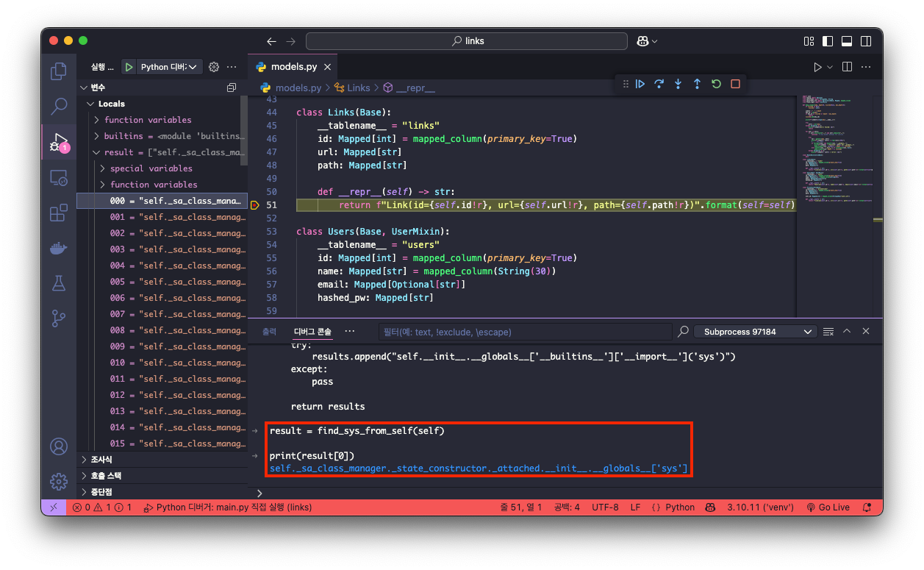Viewport: 924px width, 570px height.
Task: Click the red debug Stop button
Action: (x=735, y=84)
